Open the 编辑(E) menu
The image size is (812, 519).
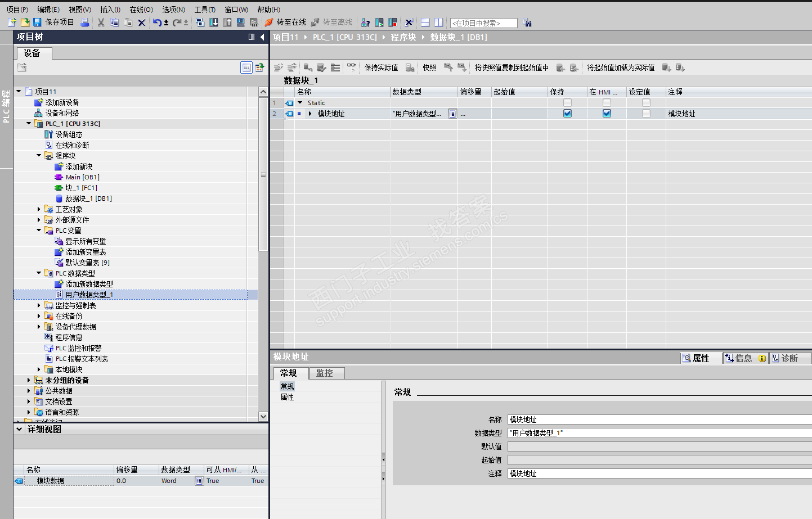pyautogui.click(x=48, y=10)
